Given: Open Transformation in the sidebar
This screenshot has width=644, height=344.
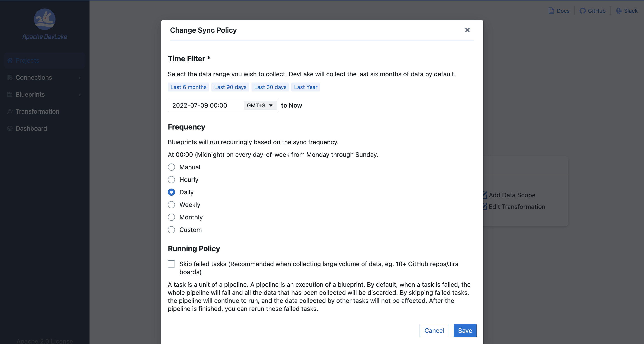Looking at the screenshot, I should 38,111.
